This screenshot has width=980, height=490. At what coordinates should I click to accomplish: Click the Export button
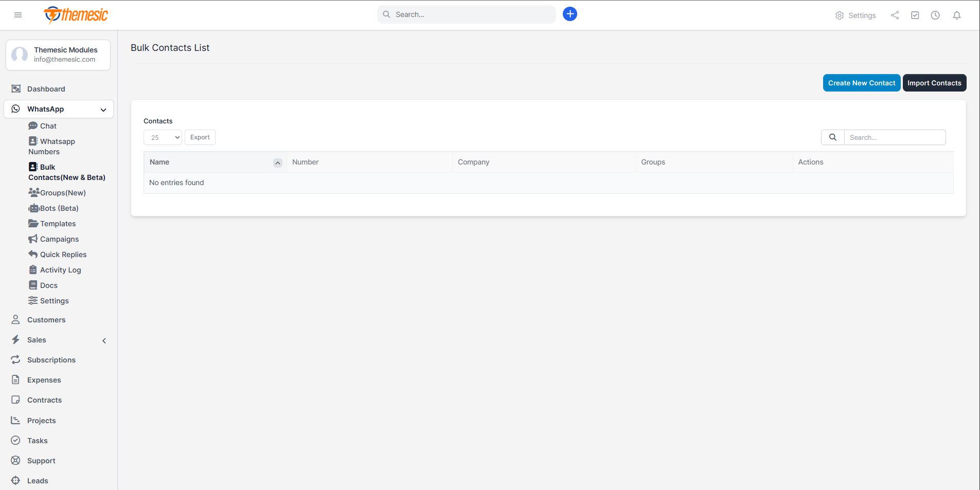click(200, 137)
